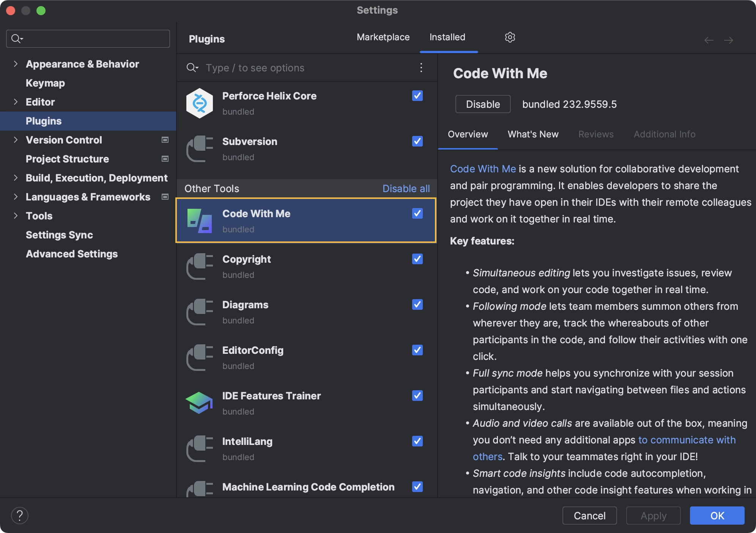Open the Additional Info tab
The image size is (756, 533).
(x=665, y=134)
